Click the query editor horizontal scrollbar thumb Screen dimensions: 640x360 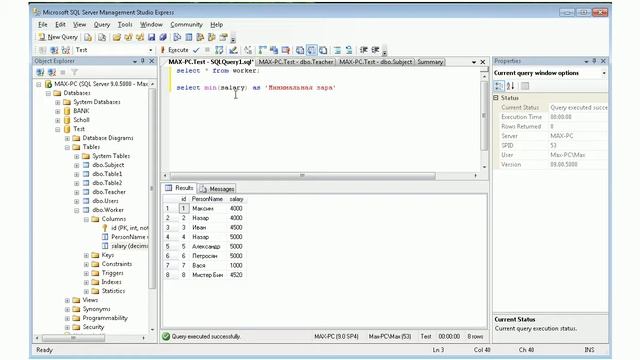point(302,176)
